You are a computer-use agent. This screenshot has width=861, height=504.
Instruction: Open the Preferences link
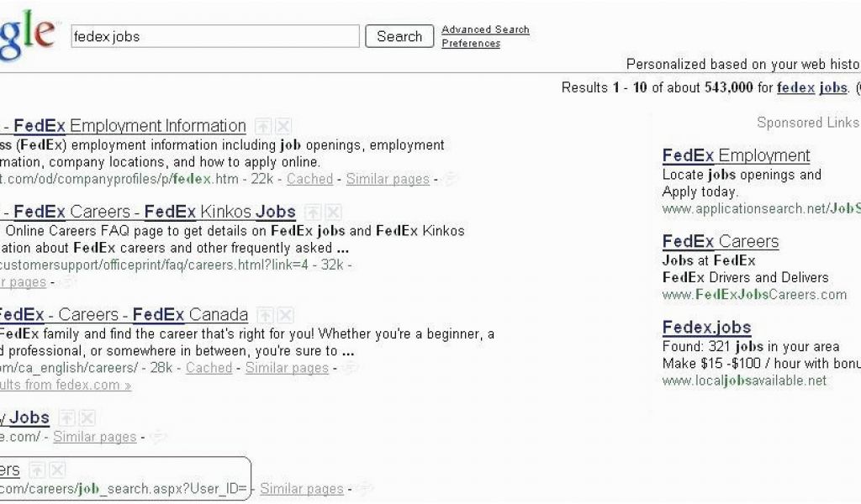471,44
